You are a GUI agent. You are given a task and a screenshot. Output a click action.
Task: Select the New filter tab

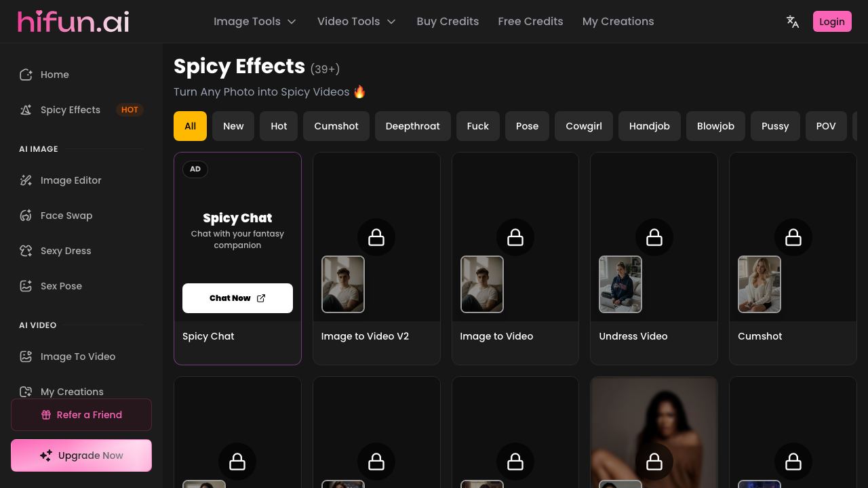(x=233, y=126)
